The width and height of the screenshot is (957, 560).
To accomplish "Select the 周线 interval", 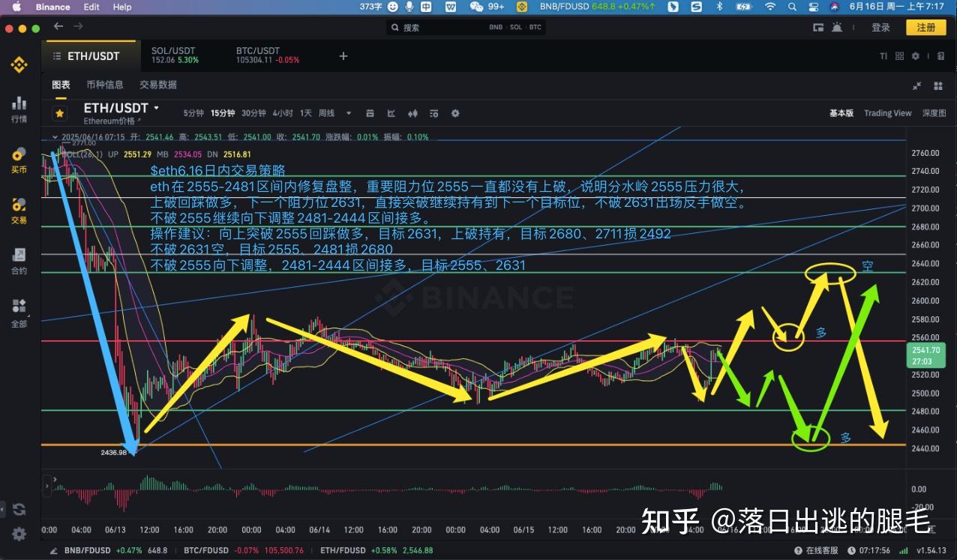I will point(327,113).
